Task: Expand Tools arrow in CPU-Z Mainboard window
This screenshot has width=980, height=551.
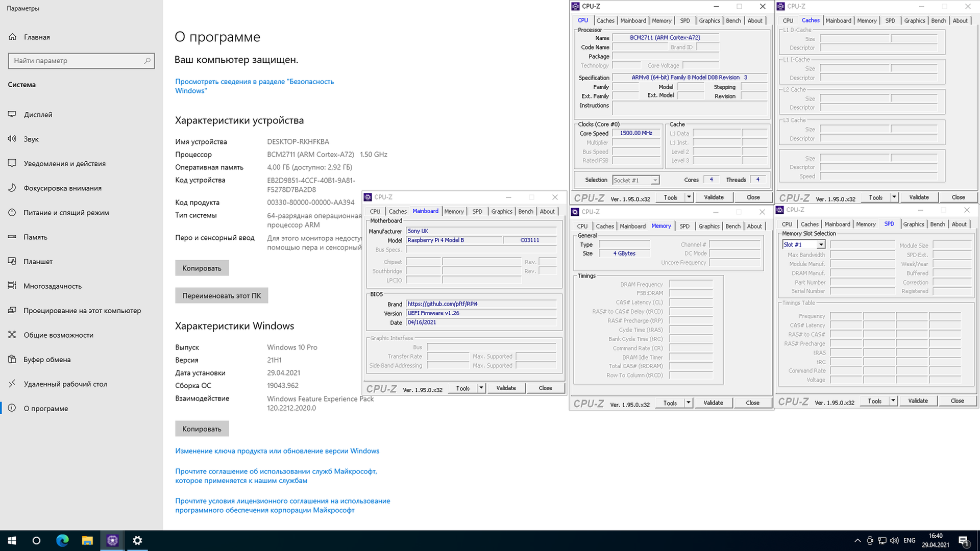Action: [481, 388]
